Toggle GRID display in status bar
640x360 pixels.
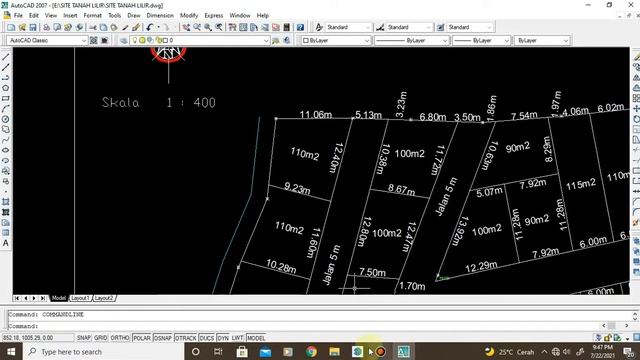pyautogui.click(x=100, y=338)
